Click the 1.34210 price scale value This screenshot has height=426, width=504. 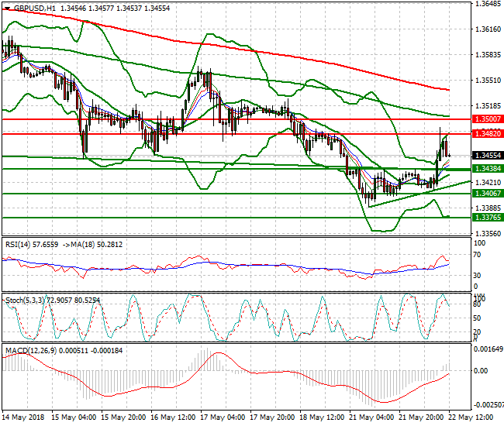pyautogui.click(x=488, y=182)
